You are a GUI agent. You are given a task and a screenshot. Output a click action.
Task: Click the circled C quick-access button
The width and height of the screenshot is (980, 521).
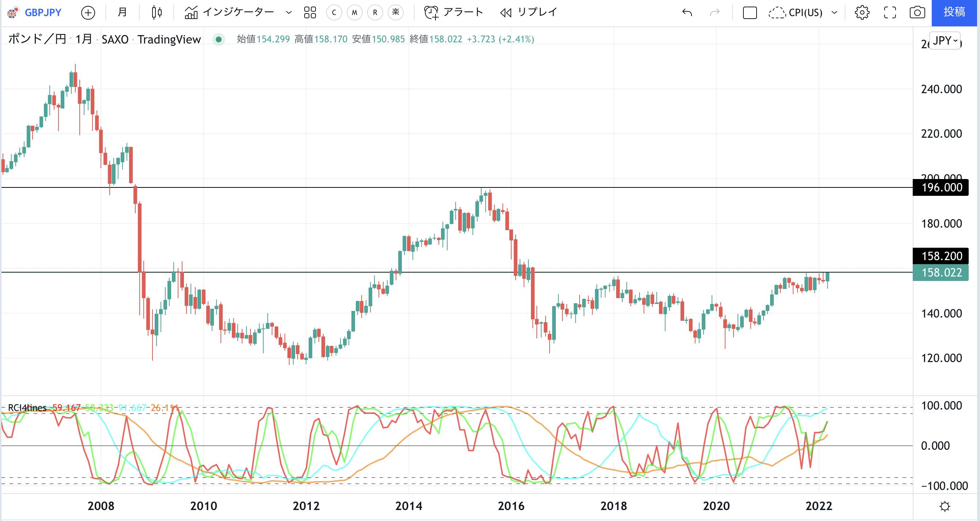click(x=334, y=12)
